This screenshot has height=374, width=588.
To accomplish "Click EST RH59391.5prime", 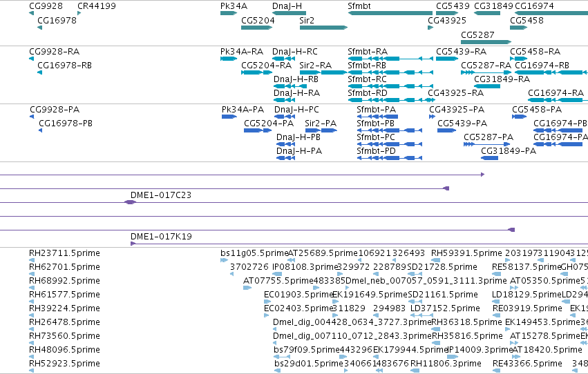I will pos(435,260).
